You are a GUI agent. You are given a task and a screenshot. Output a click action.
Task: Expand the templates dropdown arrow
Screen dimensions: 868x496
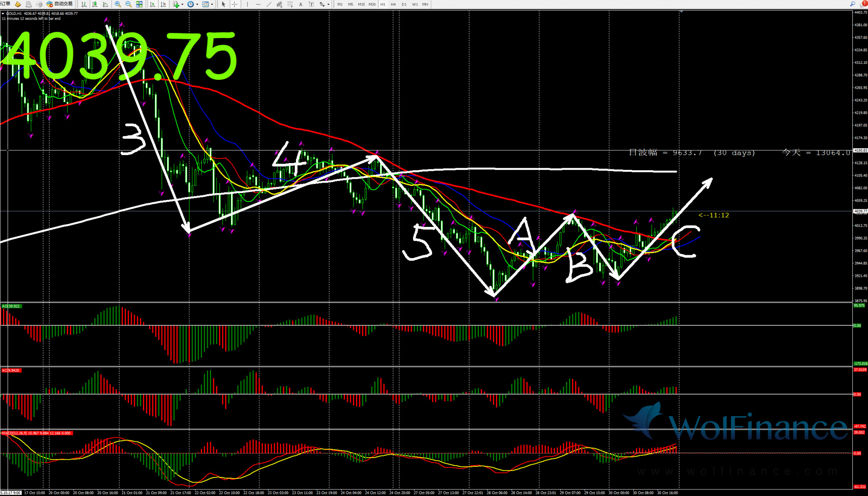point(212,4)
